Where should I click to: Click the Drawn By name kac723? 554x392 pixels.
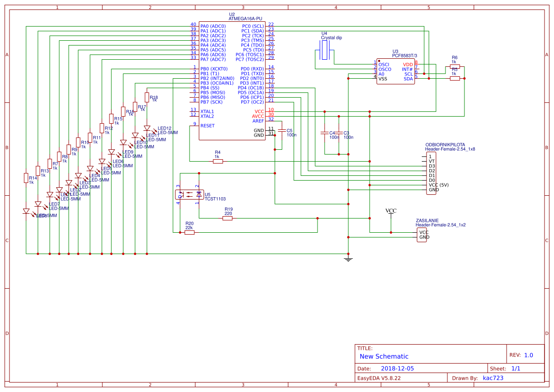coord(493,378)
